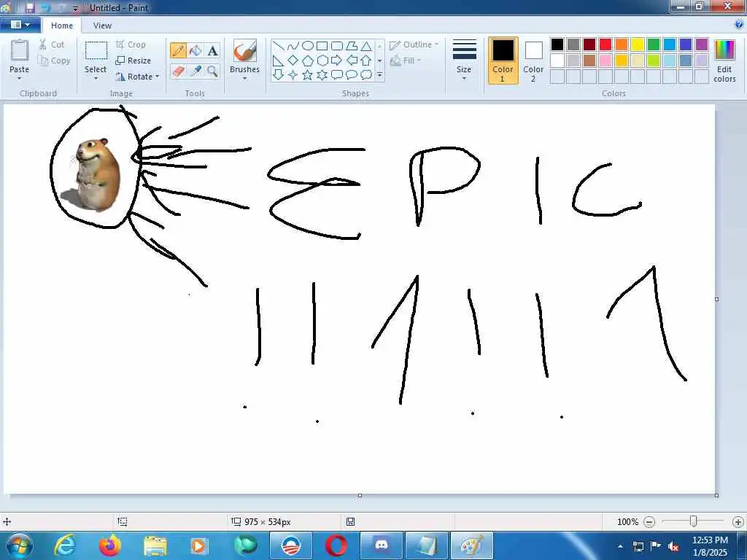This screenshot has height=560, width=747.
Task: Click the Cut button
Action: [52, 44]
